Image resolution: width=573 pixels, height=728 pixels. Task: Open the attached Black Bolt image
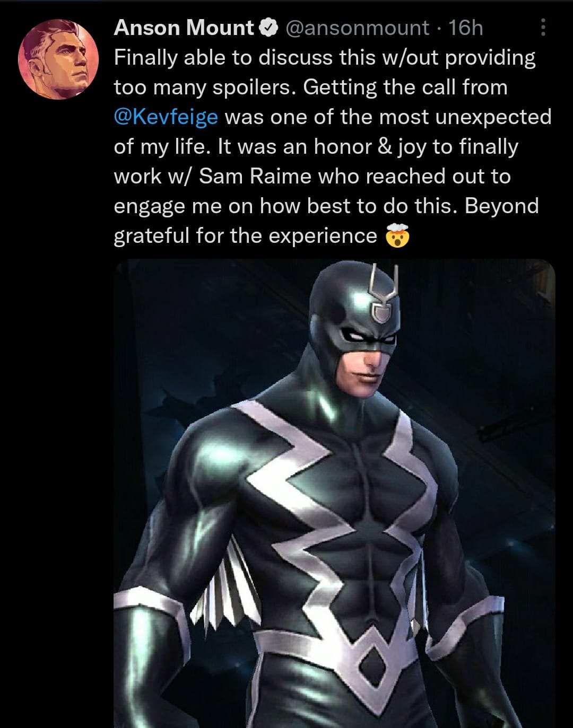tap(334, 493)
